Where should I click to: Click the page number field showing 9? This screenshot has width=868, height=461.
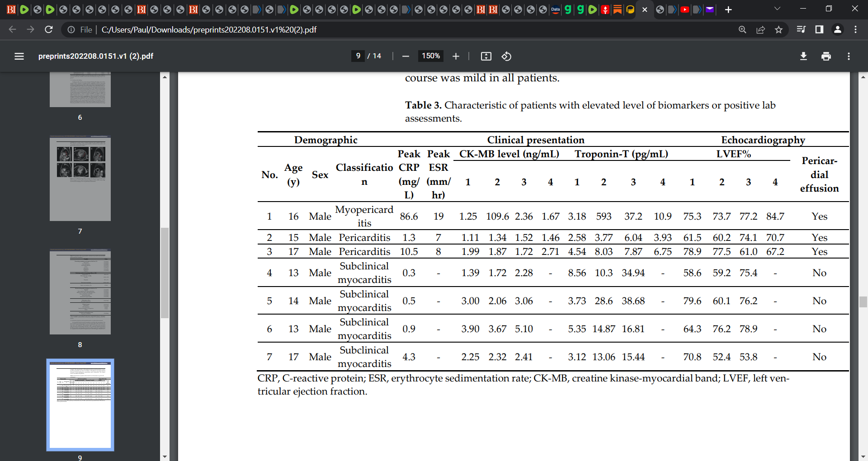358,56
